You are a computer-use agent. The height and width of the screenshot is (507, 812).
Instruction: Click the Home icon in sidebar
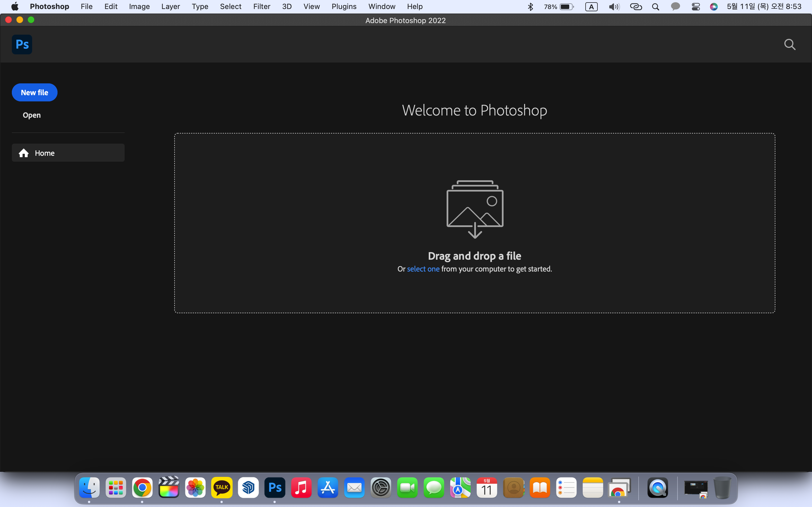pyautogui.click(x=23, y=153)
